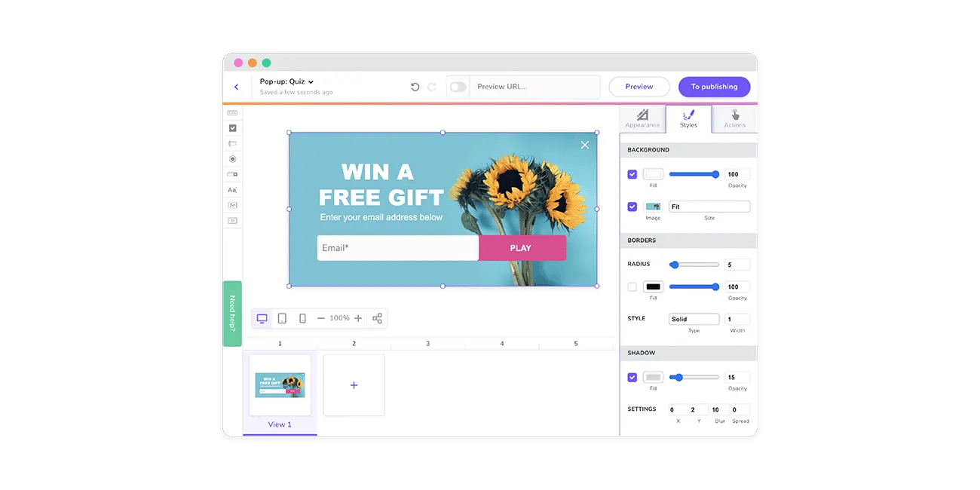Click the To publishing button
The image size is (980, 490).
point(714,87)
